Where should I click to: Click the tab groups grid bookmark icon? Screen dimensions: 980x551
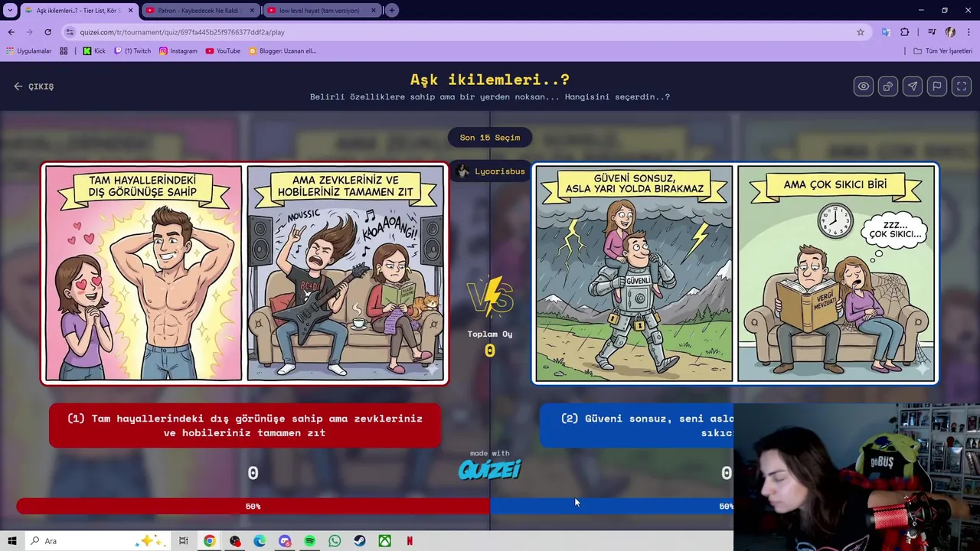64,51
